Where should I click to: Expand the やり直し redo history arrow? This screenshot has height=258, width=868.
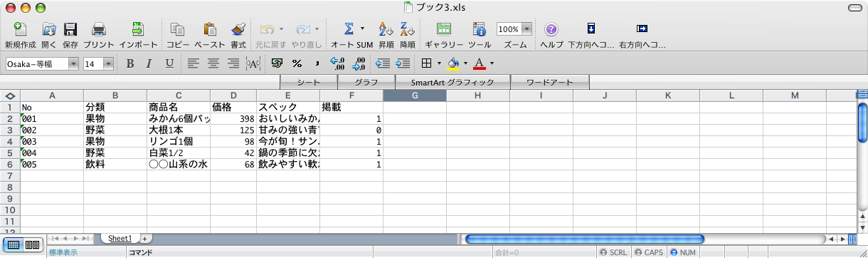(317, 29)
